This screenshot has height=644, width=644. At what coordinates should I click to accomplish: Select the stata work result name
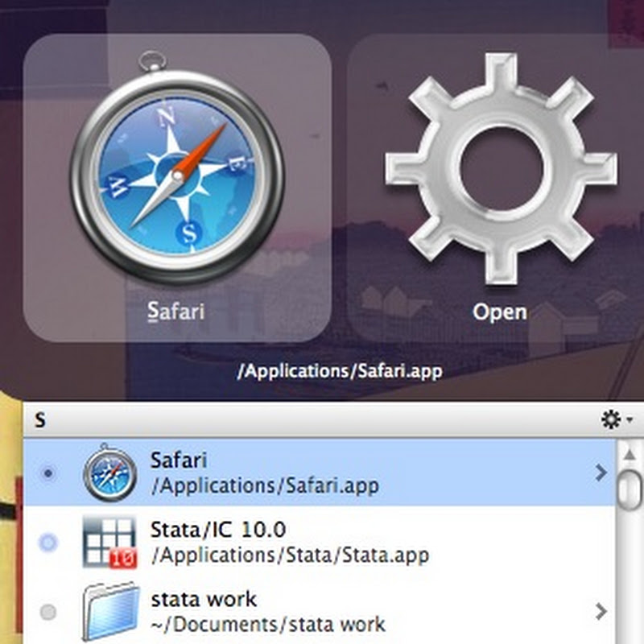coord(204,600)
